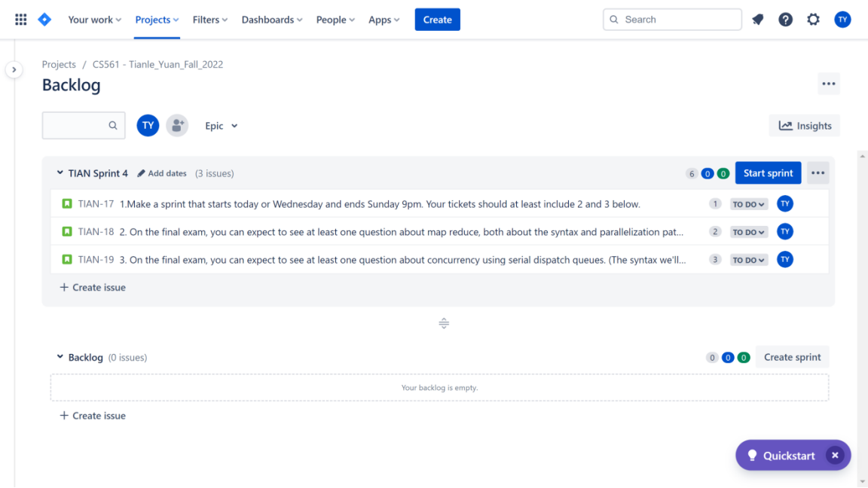Screen dimensions: 868x488
Task: Open the People menu
Action: pyautogui.click(x=335, y=20)
